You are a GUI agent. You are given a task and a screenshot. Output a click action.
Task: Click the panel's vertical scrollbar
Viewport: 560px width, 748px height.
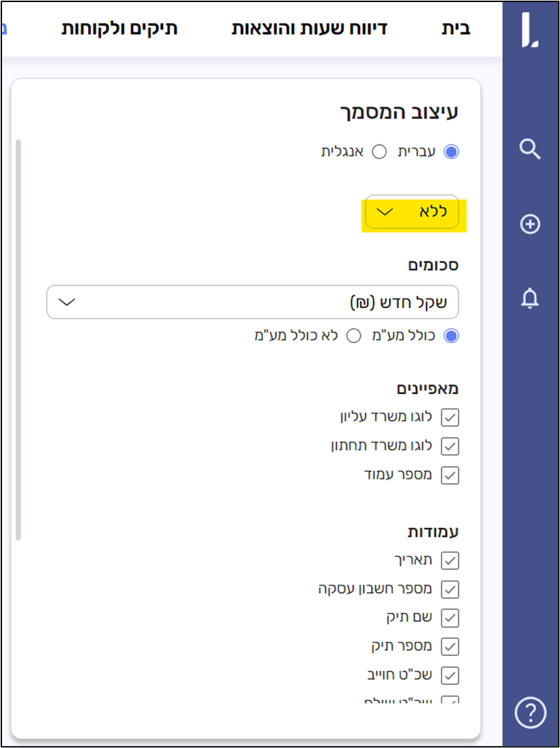[18, 341]
